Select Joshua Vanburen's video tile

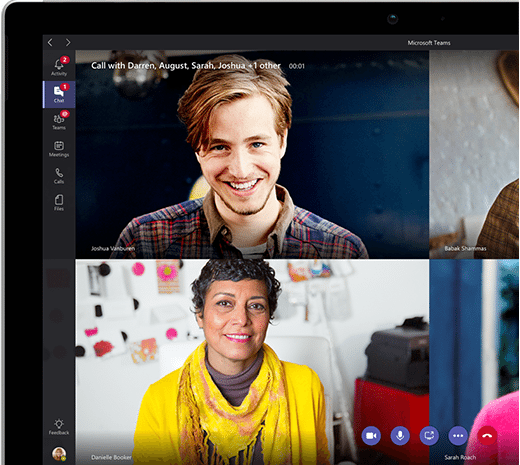click(x=252, y=154)
